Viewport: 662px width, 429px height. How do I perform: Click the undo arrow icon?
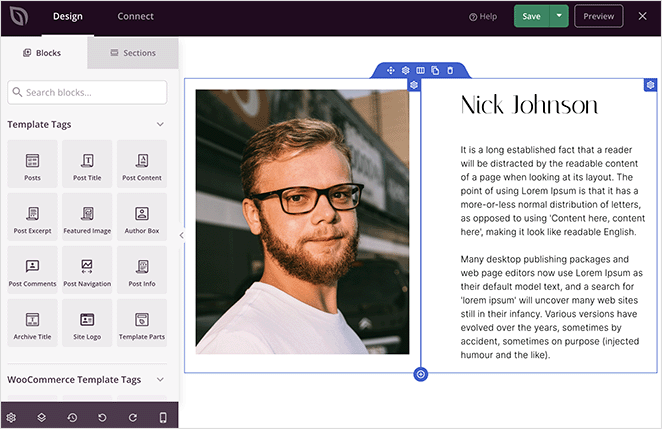point(102,416)
